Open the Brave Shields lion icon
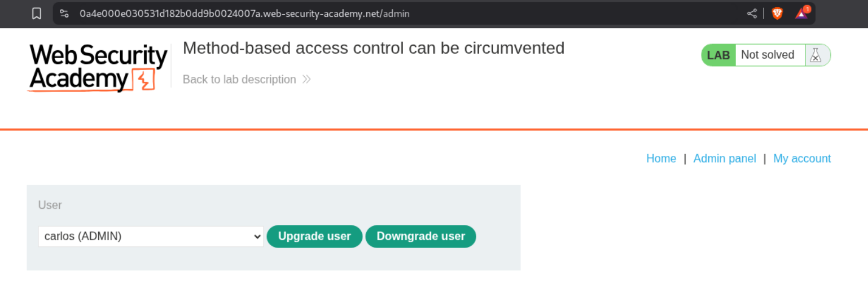This screenshot has width=868, height=292. [x=777, y=14]
